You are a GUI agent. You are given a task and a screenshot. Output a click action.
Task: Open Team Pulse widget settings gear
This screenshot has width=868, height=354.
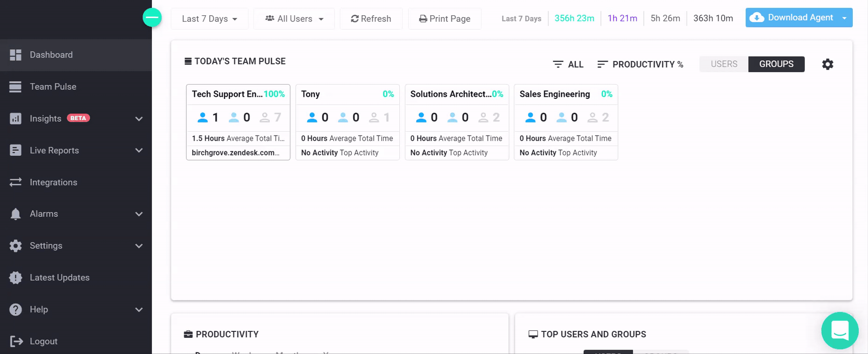click(828, 64)
